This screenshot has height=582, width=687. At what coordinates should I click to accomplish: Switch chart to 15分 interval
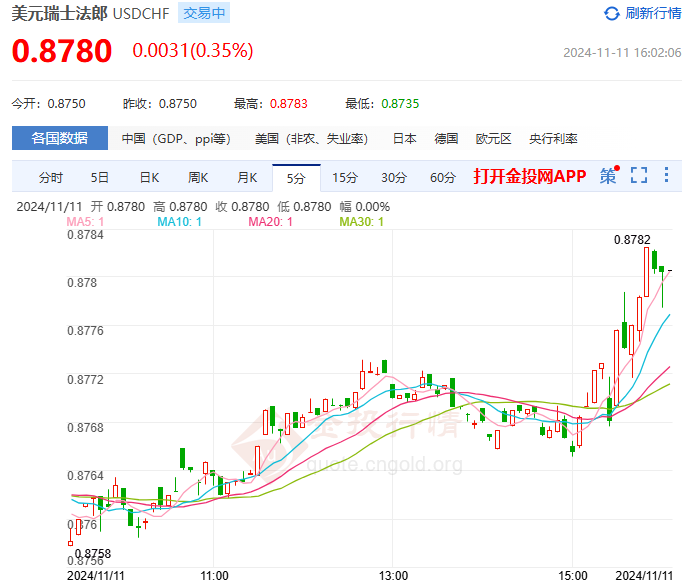pos(345,177)
